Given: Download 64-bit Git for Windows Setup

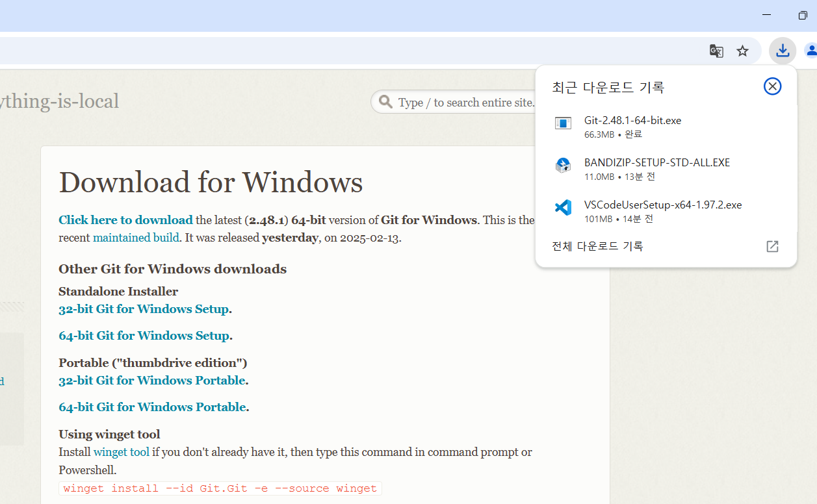Looking at the screenshot, I should tap(144, 336).
